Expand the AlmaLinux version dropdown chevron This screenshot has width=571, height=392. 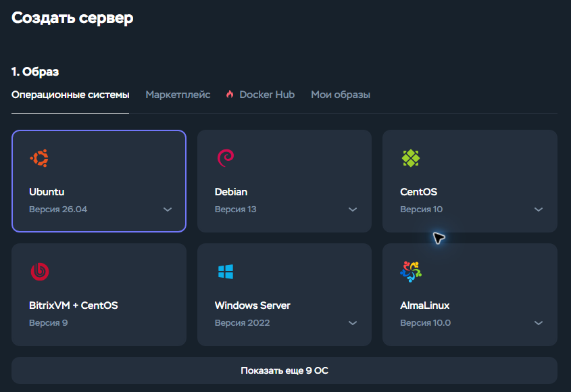(x=538, y=323)
